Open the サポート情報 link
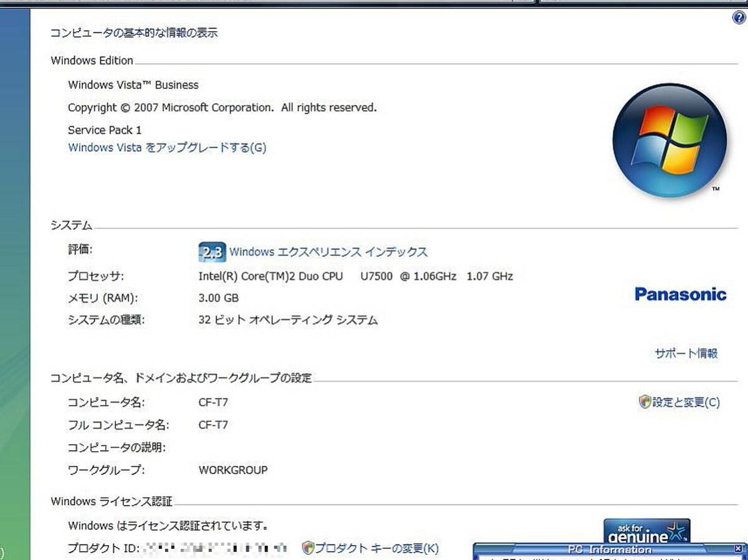 click(x=686, y=354)
